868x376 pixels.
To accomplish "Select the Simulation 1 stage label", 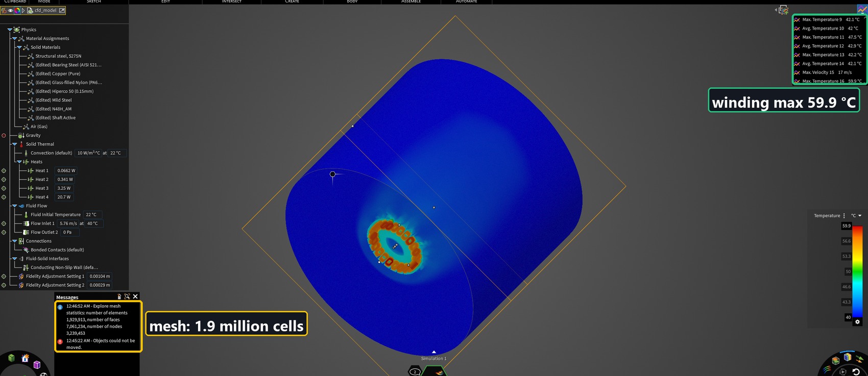I will (x=434, y=359).
